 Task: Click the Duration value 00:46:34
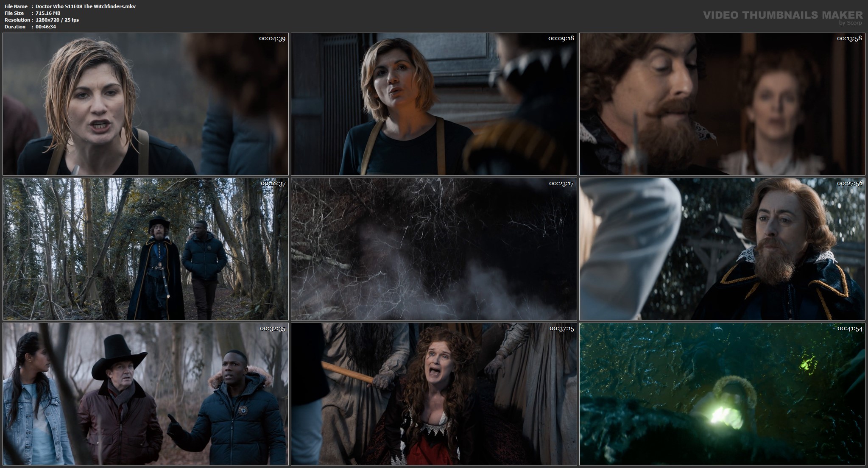46,27
